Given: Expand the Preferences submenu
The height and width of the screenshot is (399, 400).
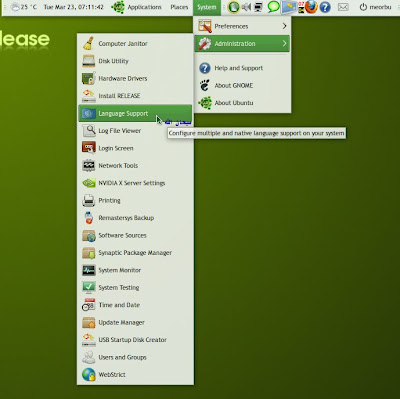Looking at the screenshot, I should pos(242,26).
